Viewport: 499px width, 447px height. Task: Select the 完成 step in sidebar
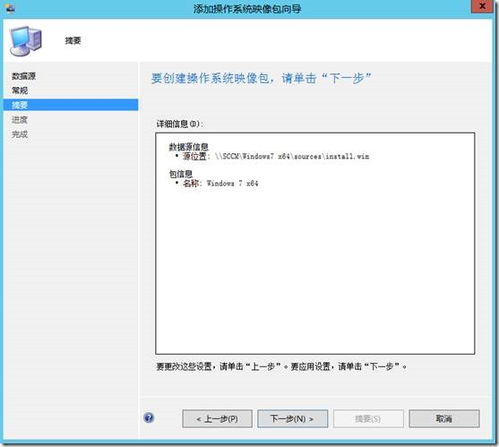tap(20, 134)
